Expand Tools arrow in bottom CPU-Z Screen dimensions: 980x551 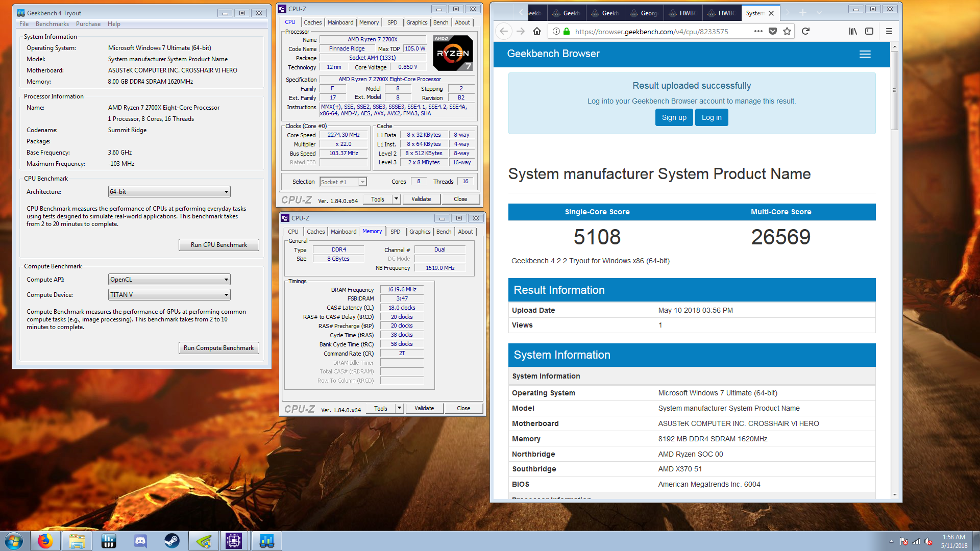click(399, 408)
